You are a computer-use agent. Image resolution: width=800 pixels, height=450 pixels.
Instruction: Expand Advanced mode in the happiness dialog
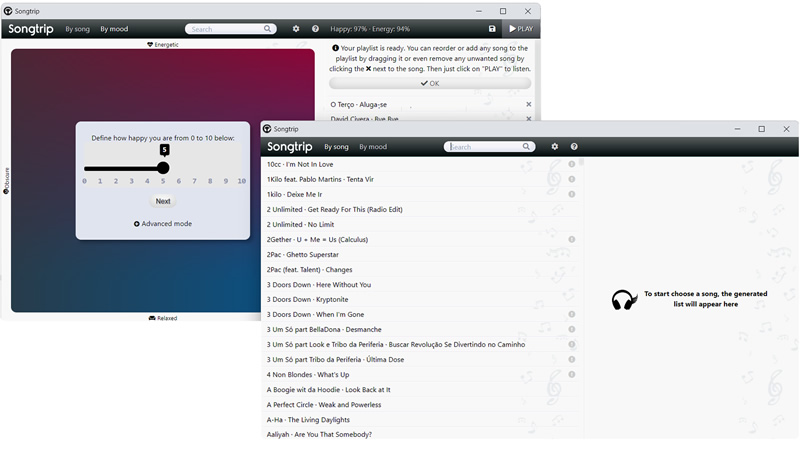click(x=163, y=224)
